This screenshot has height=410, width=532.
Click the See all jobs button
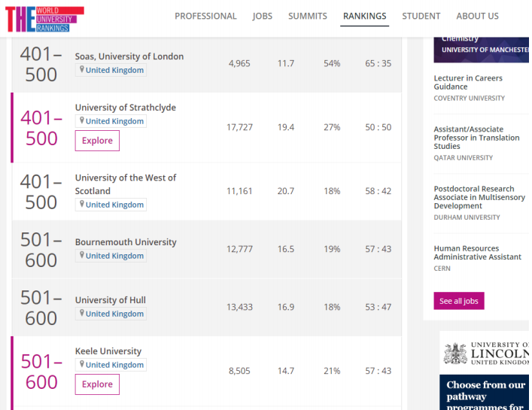click(458, 301)
